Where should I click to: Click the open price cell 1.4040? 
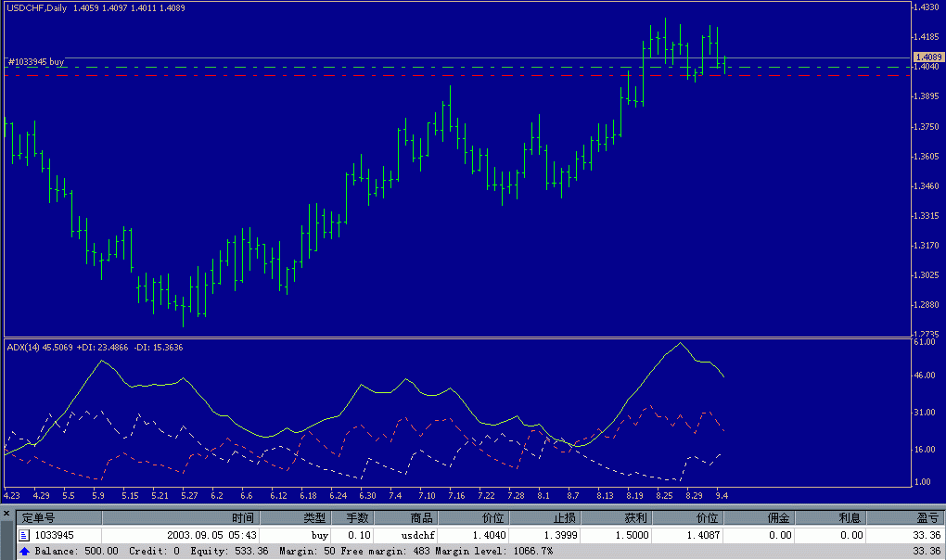pos(490,535)
